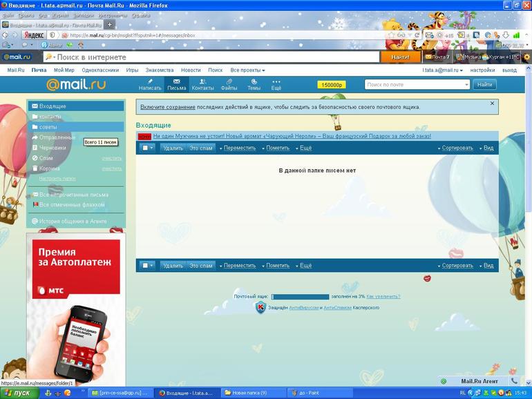Screen dimensions: 532x399
Task: Click the Письма envelope icon
Action: click(x=176, y=82)
